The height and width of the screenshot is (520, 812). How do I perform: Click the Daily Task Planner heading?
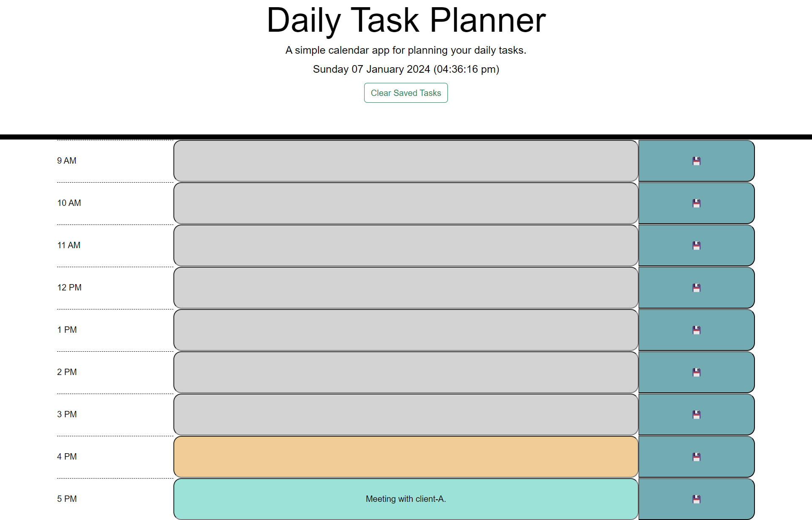(406, 20)
